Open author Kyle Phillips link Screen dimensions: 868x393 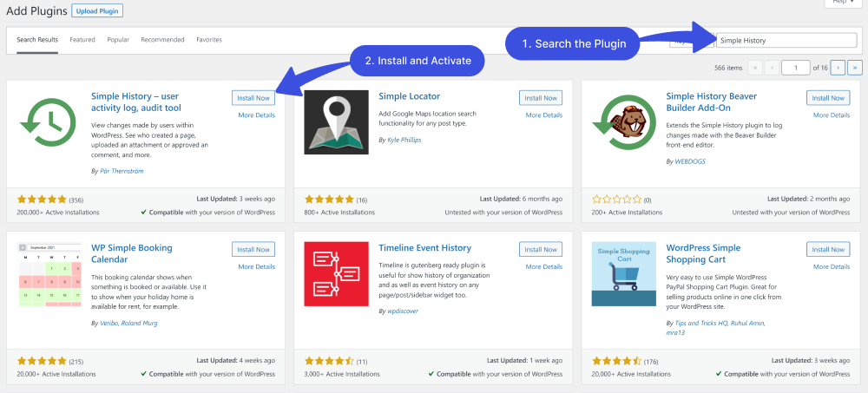point(404,140)
